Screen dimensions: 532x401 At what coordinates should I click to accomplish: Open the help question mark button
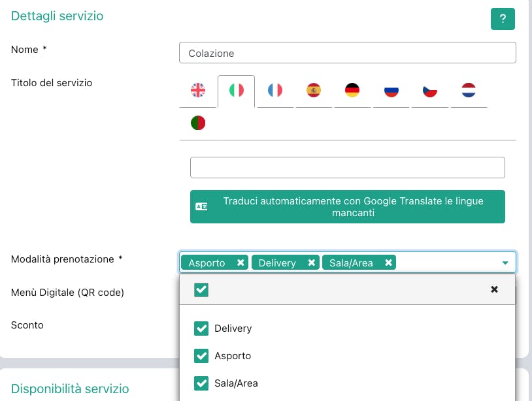(x=503, y=19)
